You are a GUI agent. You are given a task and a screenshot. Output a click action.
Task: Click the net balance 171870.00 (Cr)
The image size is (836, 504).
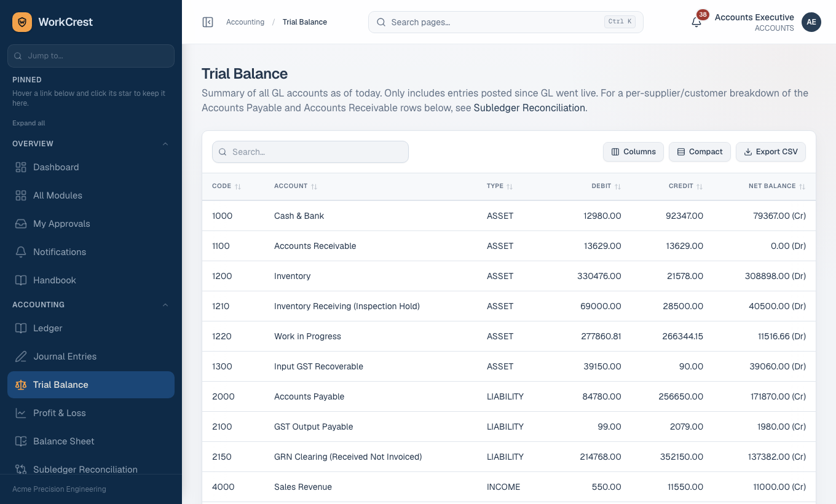778,396
